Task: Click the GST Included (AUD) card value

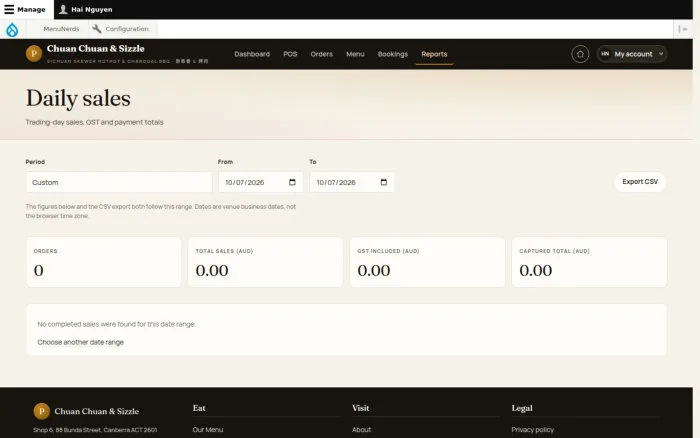Action: (x=374, y=270)
